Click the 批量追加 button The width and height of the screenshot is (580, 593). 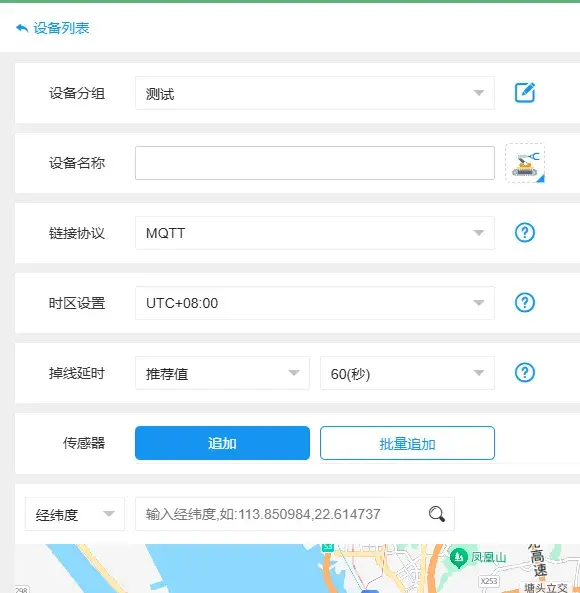click(407, 443)
